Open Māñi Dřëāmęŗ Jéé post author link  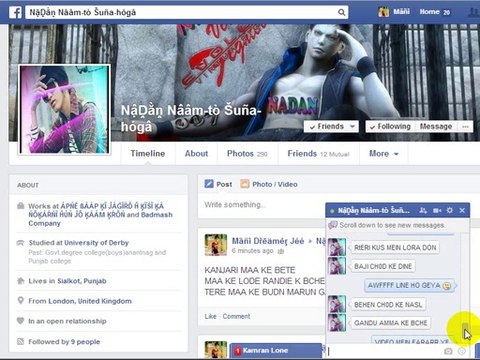268,241
